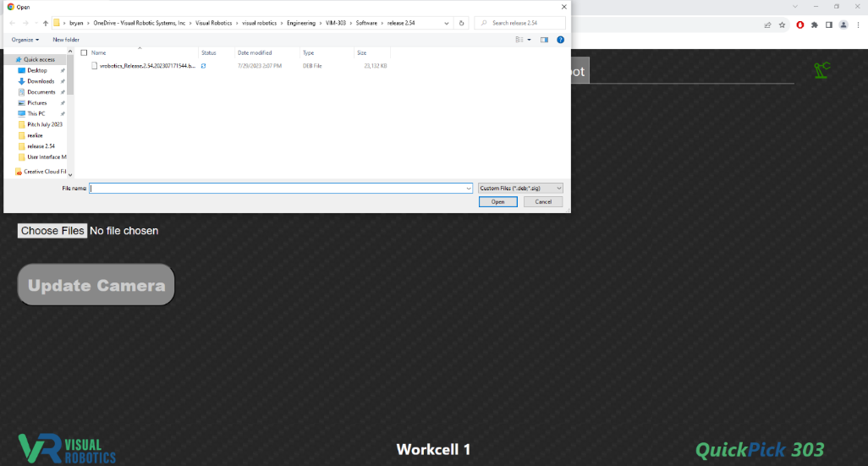Click the OneDrive - Visual Robotic Systems breadcrumb

tap(139, 23)
